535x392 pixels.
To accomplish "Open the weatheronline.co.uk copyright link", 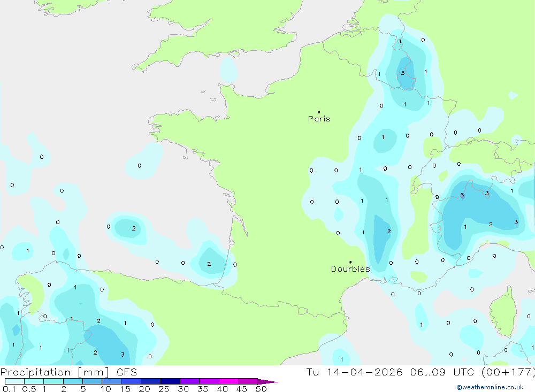I will coord(490,387).
